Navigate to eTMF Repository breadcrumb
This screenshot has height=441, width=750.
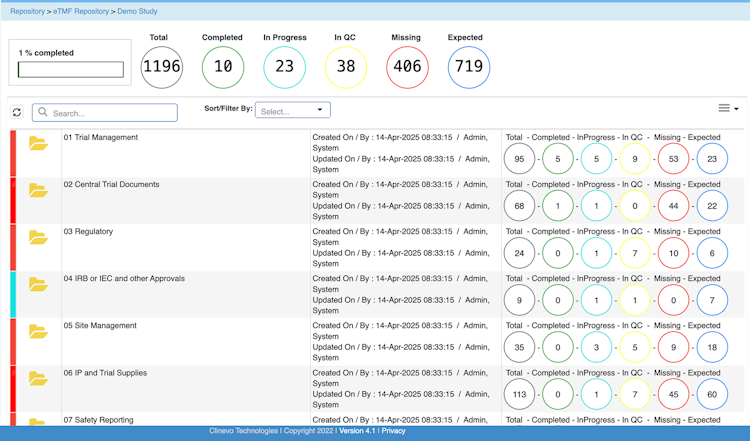81,11
